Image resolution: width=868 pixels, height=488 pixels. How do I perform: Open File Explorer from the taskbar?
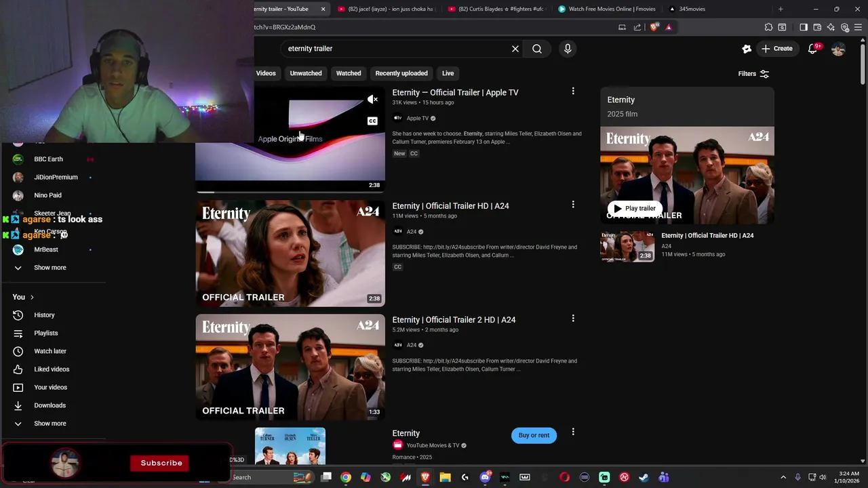point(445,477)
